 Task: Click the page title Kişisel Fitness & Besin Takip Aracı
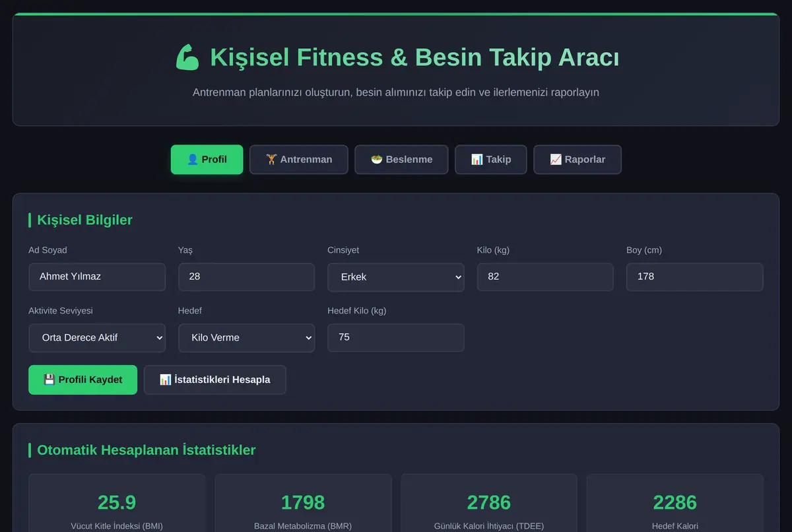point(414,57)
